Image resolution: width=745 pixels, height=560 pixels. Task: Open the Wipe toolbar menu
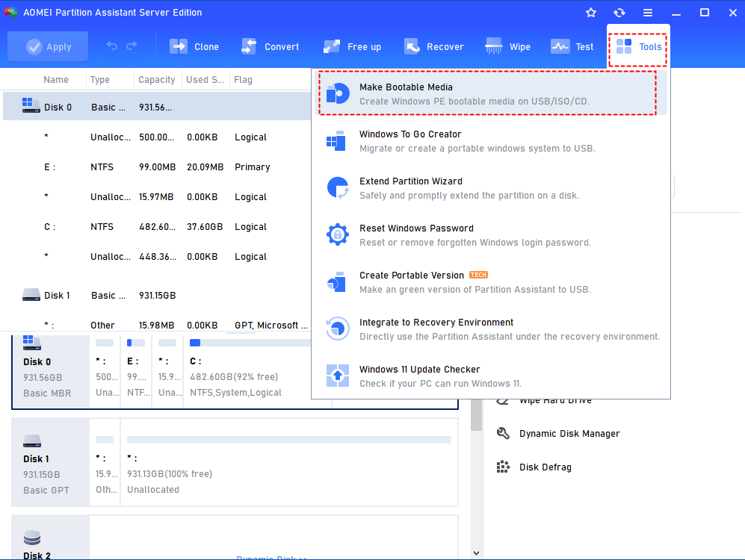pyautogui.click(x=507, y=46)
